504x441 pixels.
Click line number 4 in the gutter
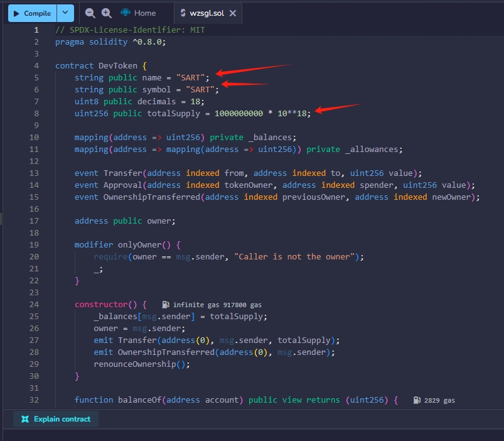pyautogui.click(x=37, y=66)
